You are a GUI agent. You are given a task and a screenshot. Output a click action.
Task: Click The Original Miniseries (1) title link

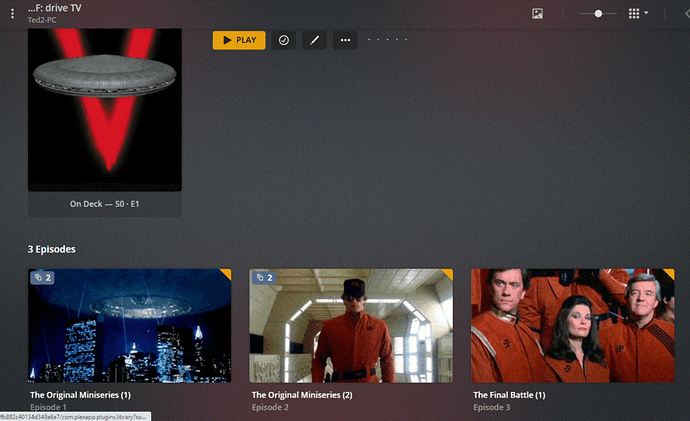(x=81, y=395)
